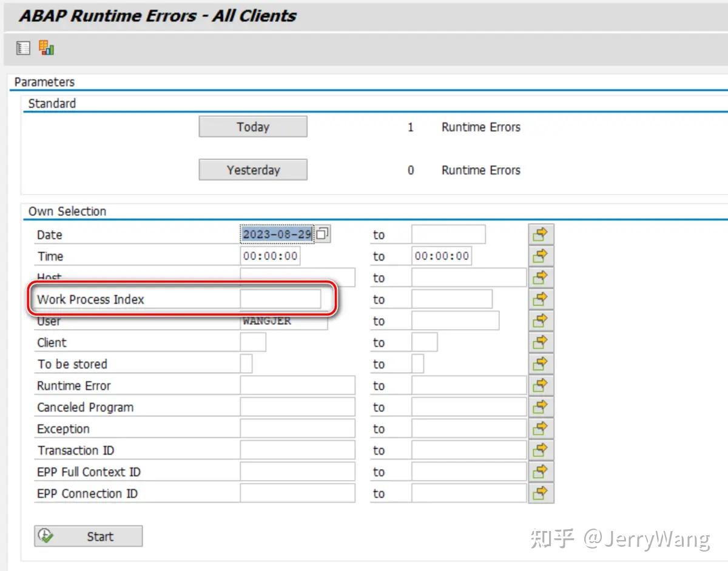Click the Work Process Index input field

click(x=282, y=298)
